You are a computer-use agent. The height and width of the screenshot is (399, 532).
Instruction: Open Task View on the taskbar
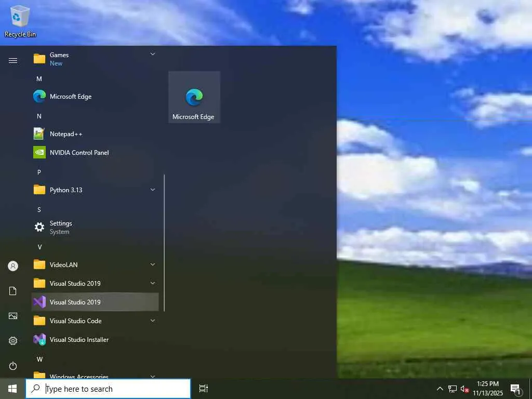pyautogui.click(x=203, y=389)
